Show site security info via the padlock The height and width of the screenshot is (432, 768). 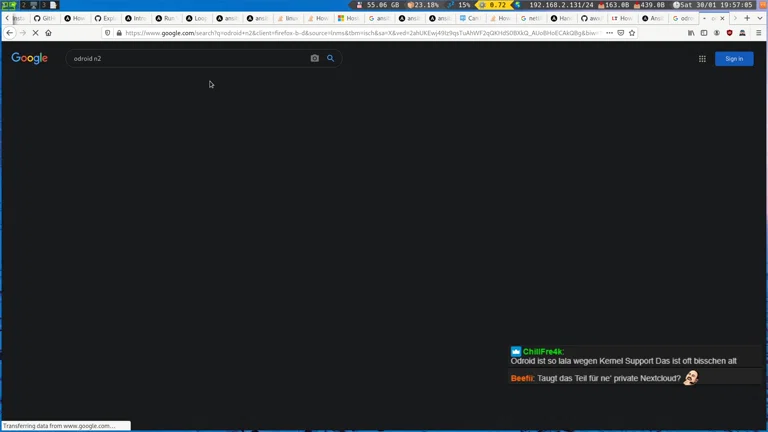(119, 33)
